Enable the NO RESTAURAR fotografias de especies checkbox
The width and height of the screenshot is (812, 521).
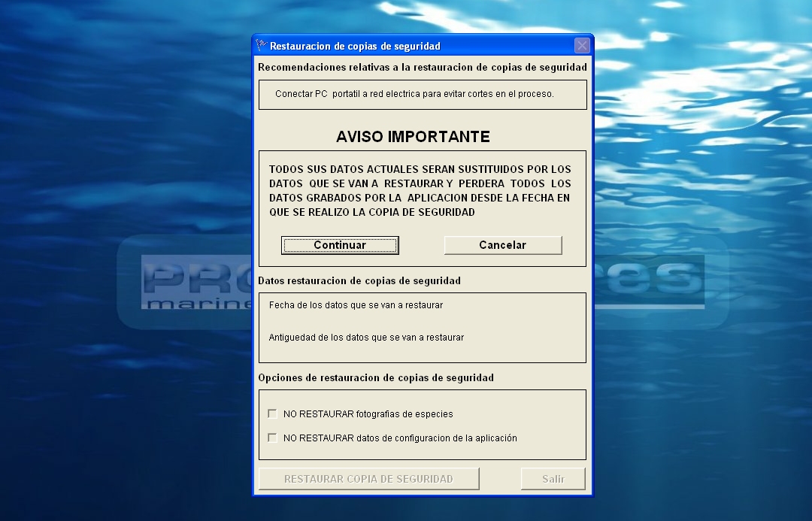[x=272, y=413]
